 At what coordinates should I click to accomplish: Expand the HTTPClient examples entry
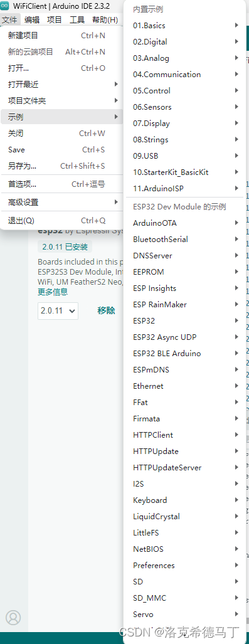click(x=186, y=435)
